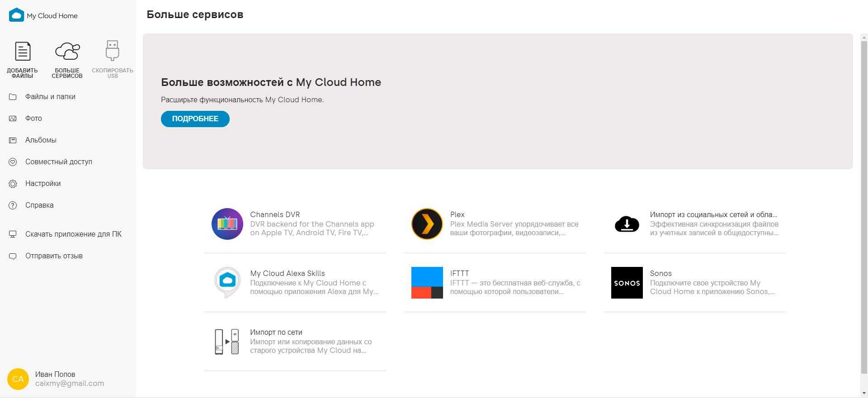Click the Add Files (Добавить файлы) icon
This screenshot has height=399, width=868.
tap(23, 52)
